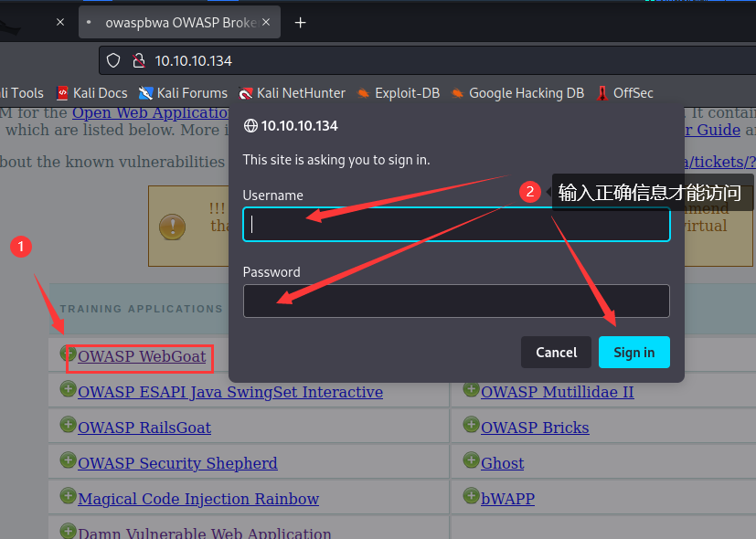Open OWASP ESAPI Java SwingSet Interactive link
The image size is (756, 539).
(230, 392)
